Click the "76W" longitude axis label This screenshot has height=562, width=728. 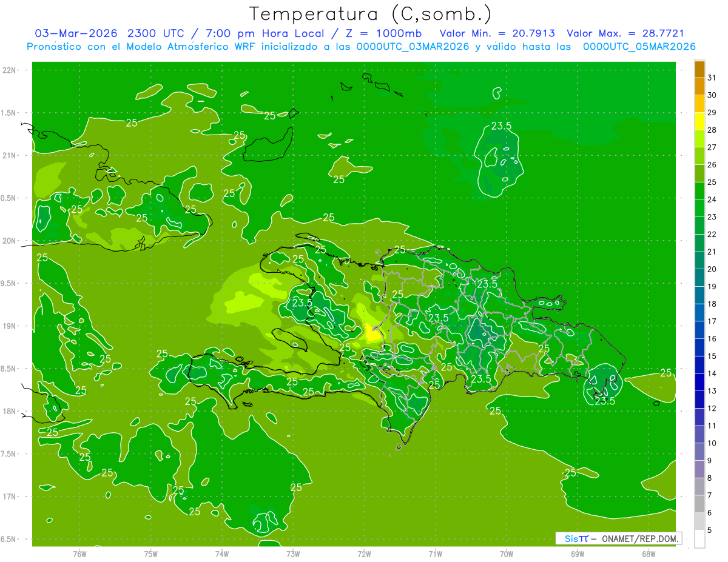[79, 554]
